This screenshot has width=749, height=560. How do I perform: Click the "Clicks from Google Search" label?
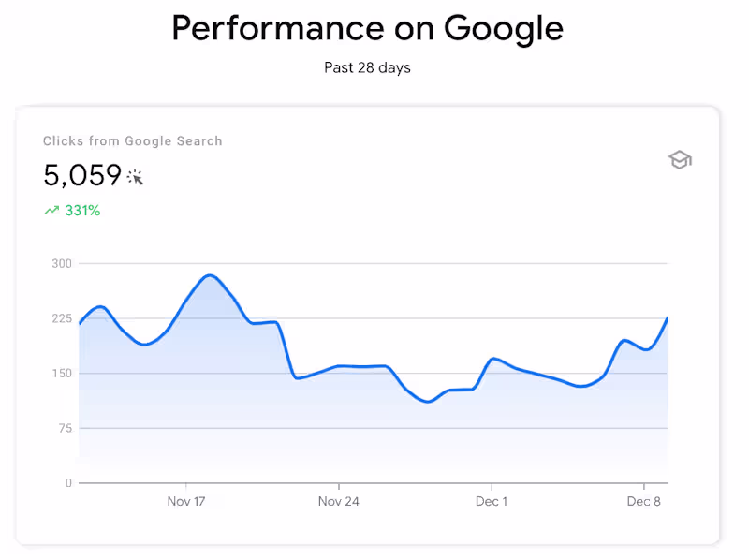(133, 141)
